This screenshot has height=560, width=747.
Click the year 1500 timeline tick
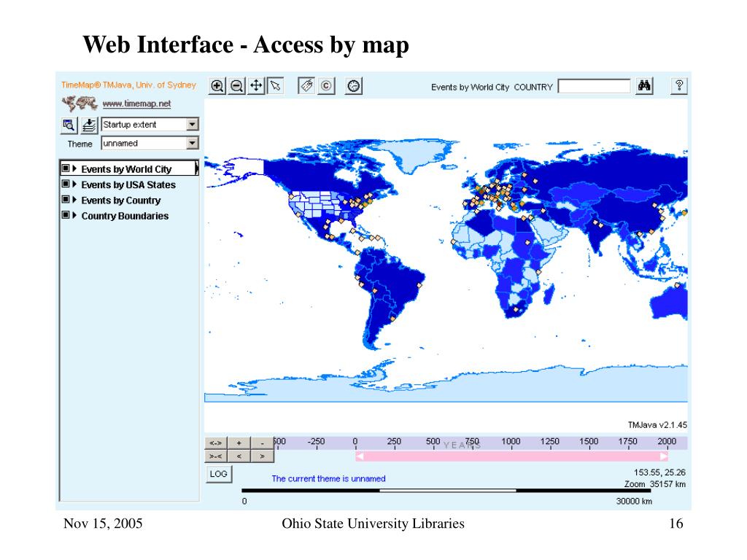[589, 443]
